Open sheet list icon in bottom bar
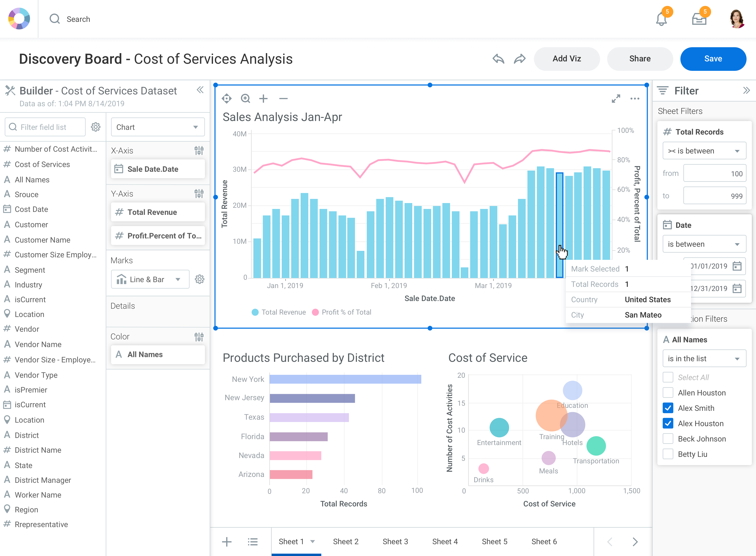756x556 pixels. (253, 541)
